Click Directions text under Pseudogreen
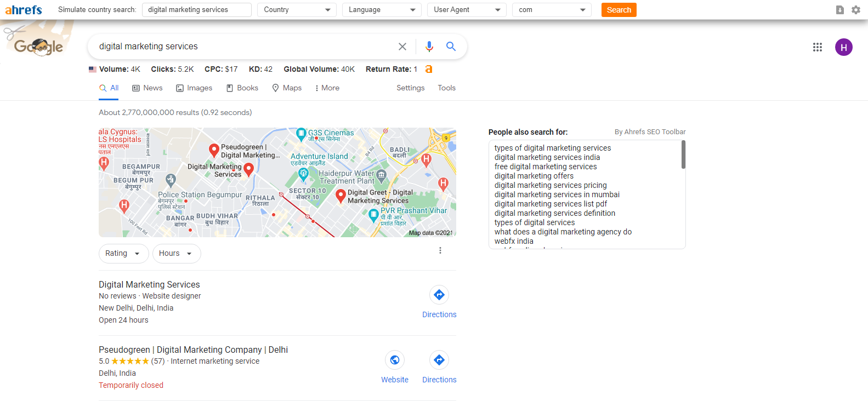 tap(439, 380)
